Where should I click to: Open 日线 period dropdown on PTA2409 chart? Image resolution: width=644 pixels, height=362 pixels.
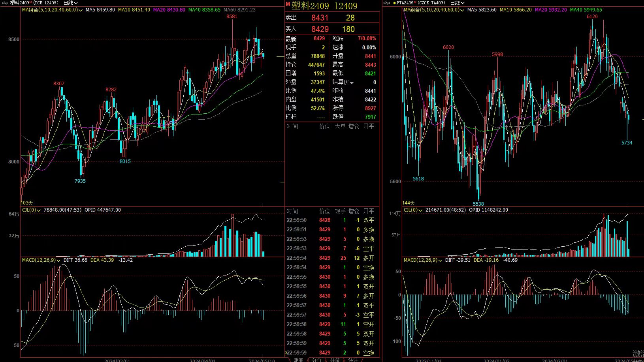[x=457, y=3]
